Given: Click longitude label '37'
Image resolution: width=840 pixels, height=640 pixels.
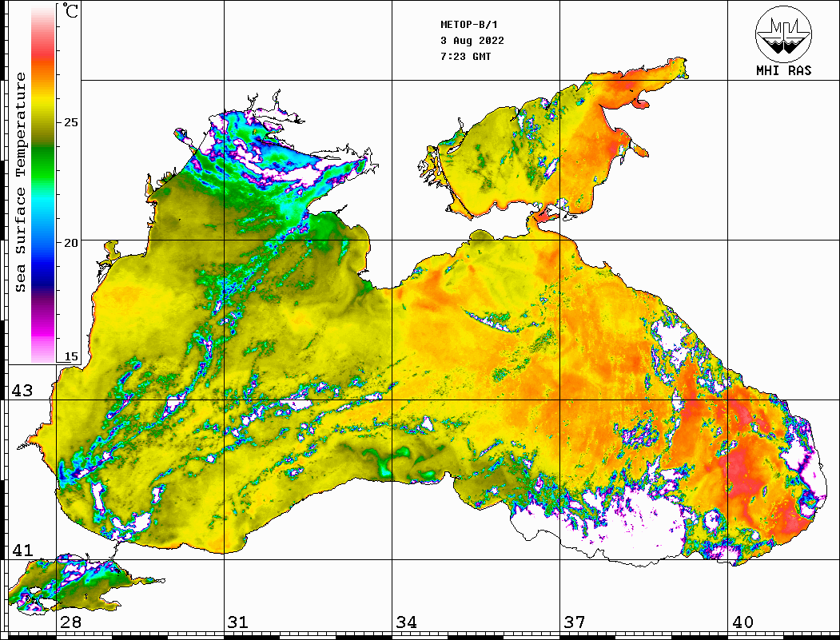Looking at the screenshot, I should [575, 622].
